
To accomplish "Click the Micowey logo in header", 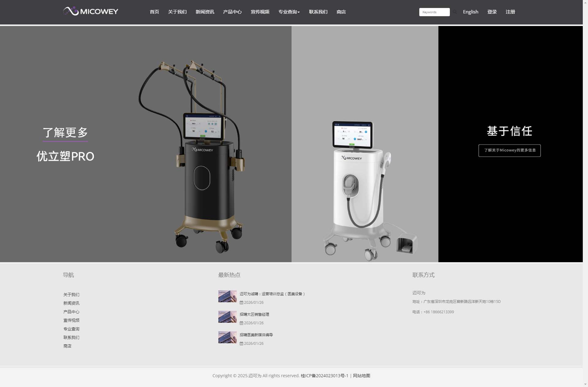I will (91, 11).
